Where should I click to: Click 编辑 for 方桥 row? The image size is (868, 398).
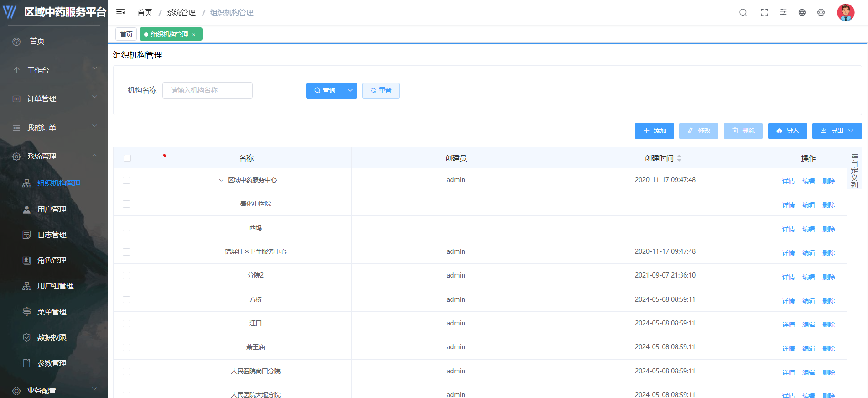pyautogui.click(x=808, y=301)
